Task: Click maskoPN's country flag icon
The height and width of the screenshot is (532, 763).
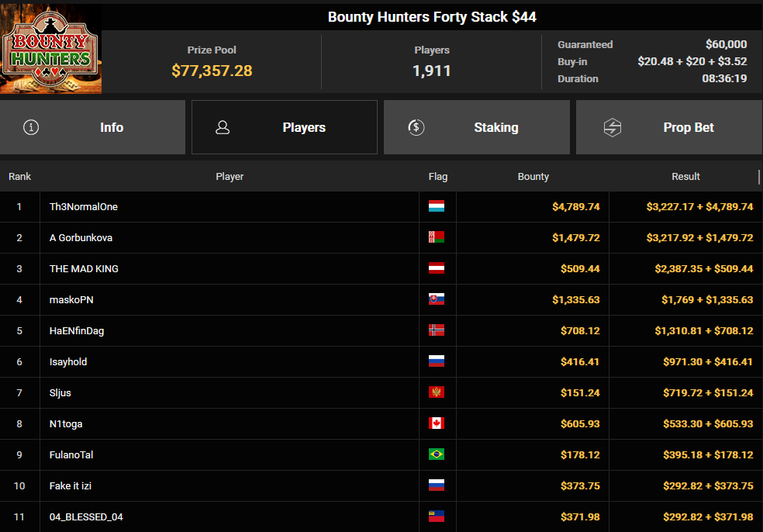Action: point(437,299)
